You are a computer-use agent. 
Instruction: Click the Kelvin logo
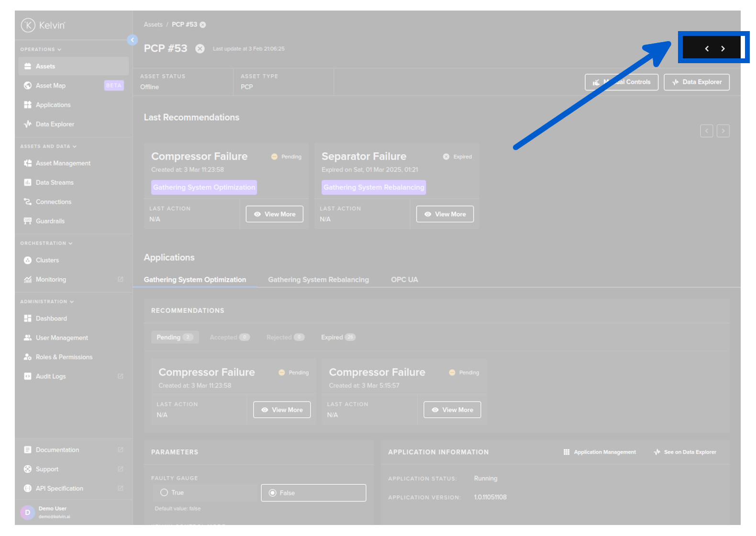point(43,25)
